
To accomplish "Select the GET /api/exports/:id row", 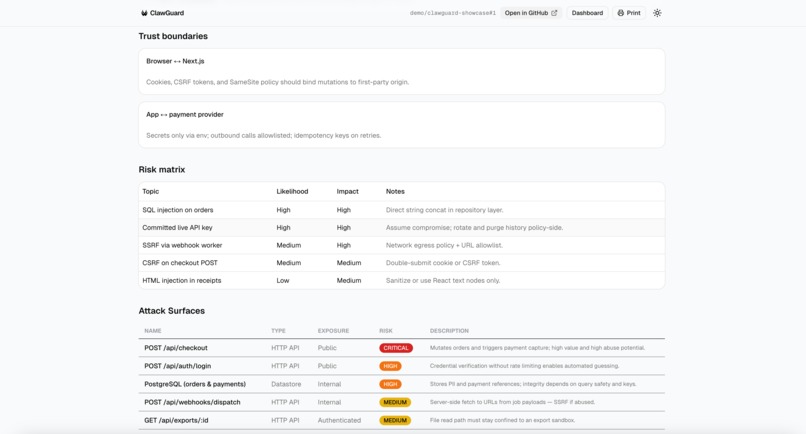I will tap(401, 420).
